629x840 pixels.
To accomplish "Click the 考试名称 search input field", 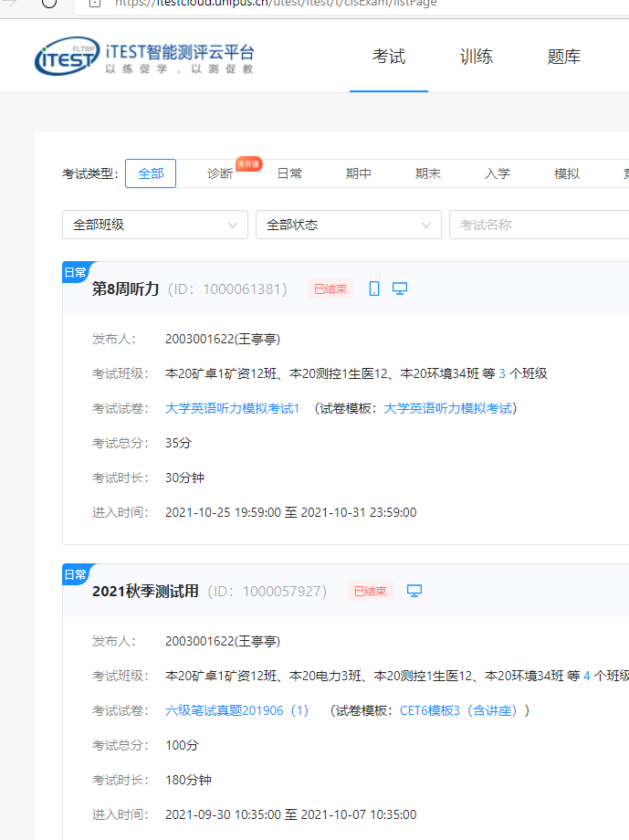I will 539,225.
